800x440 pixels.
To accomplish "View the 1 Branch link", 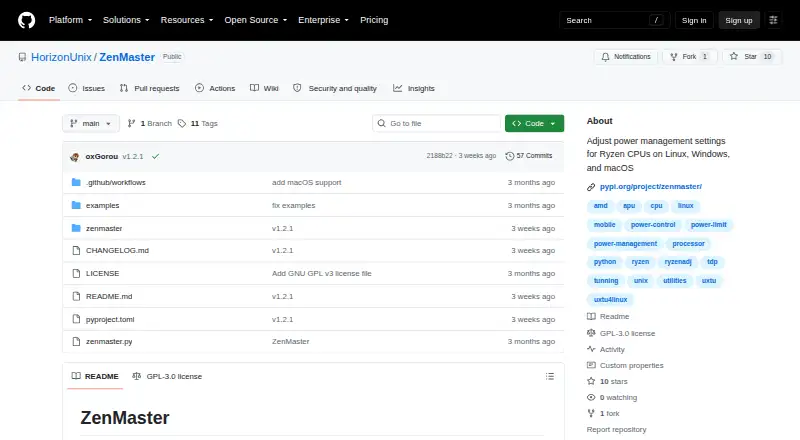I will coord(149,124).
